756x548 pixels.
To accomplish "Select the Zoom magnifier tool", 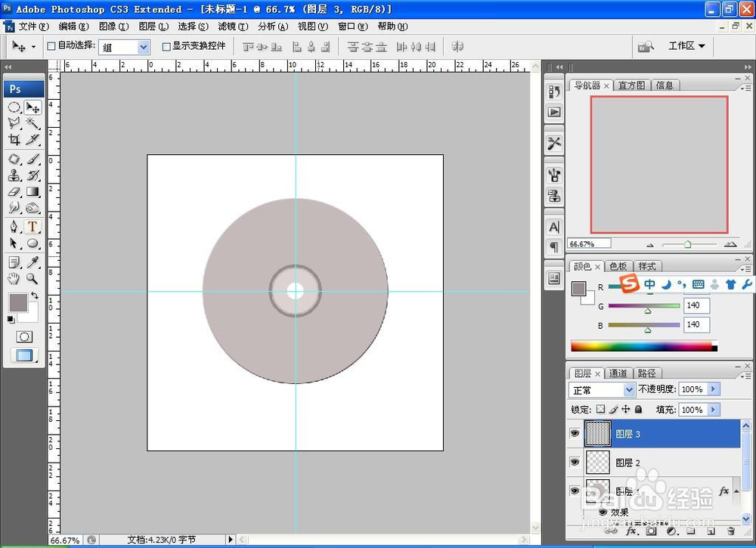I will pyautogui.click(x=33, y=278).
